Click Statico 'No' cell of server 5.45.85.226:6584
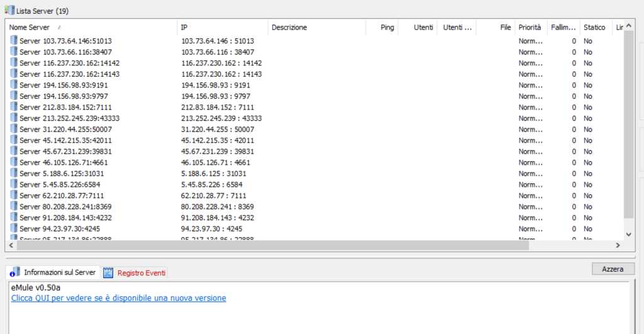Viewport: 644px width, 334px height. 588,185
